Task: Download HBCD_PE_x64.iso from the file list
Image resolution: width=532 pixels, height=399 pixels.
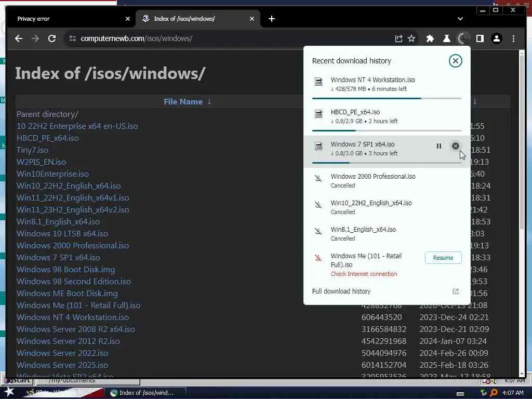Action: tap(48, 138)
